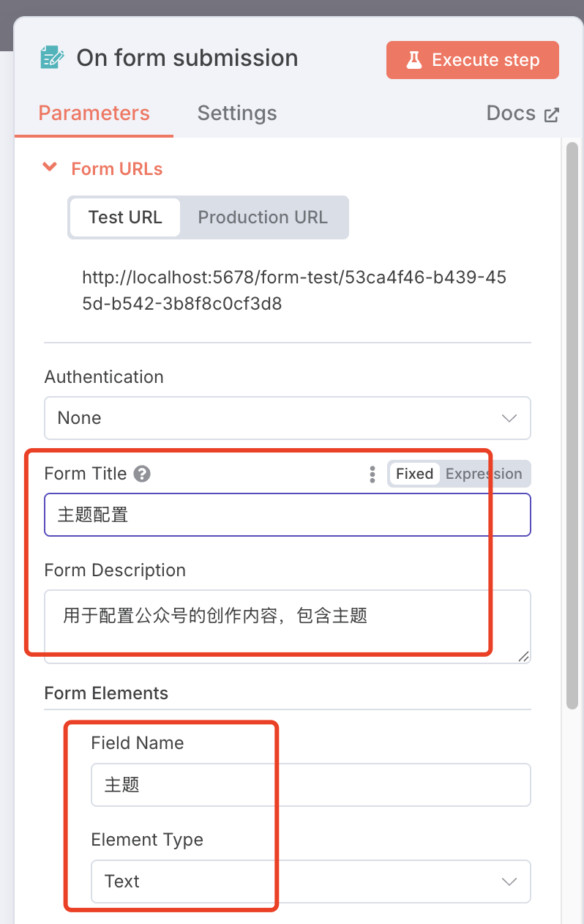Open the Element Type dropdown
584x924 pixels.
pyautogui.click(x=311, y=882)
